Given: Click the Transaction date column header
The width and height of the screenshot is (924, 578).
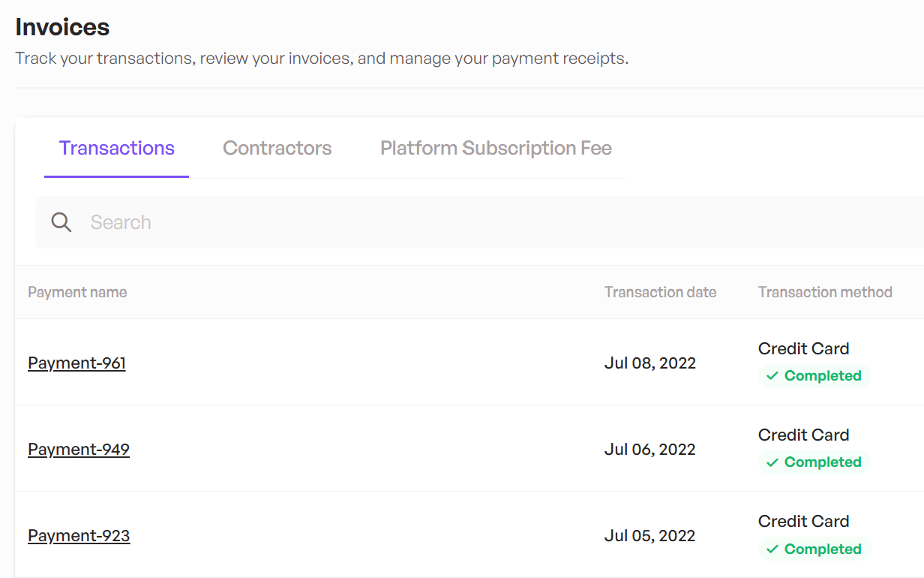Looking at the screenshot, I should (x=661, y=292).
